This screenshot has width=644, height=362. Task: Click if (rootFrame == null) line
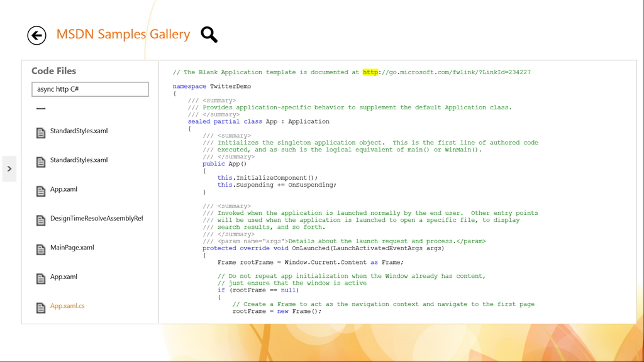(258, 290)
